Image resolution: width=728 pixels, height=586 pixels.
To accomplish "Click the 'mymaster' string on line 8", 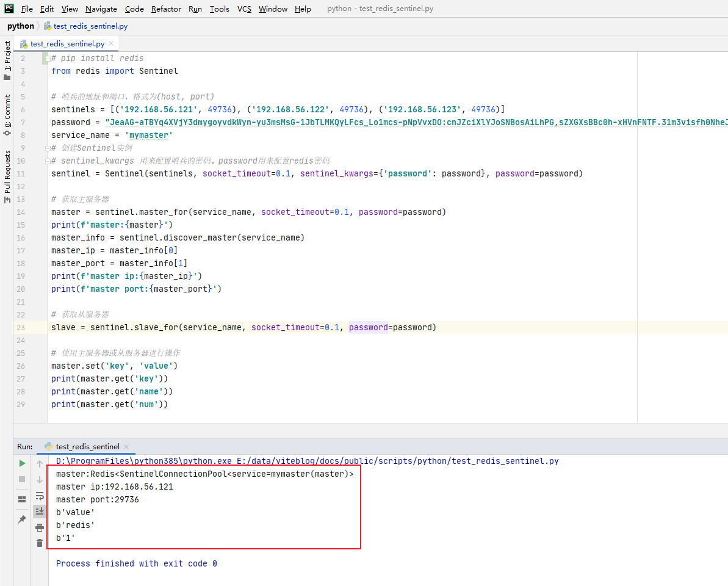I will point(148,135).
